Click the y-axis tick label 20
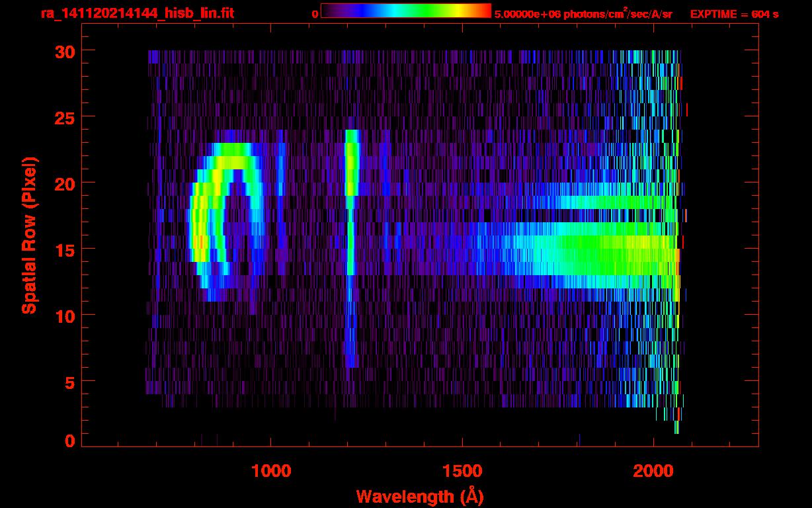 [x=63, y=183]
